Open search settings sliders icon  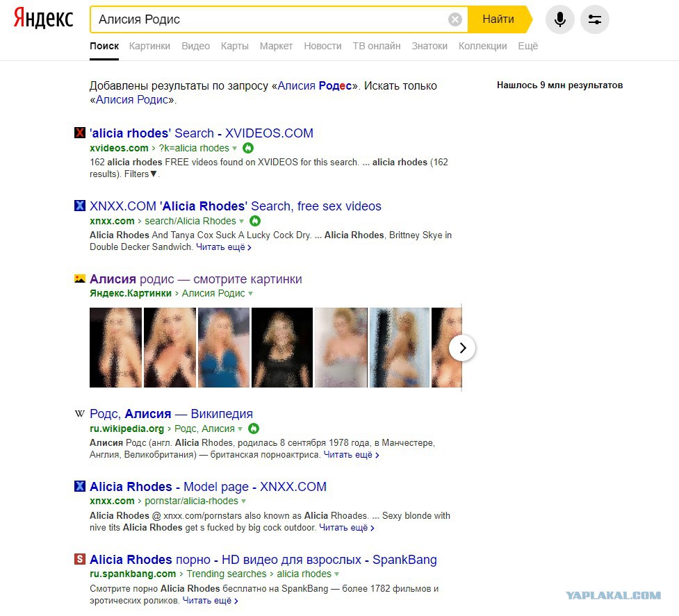click(x=594, y=19)
